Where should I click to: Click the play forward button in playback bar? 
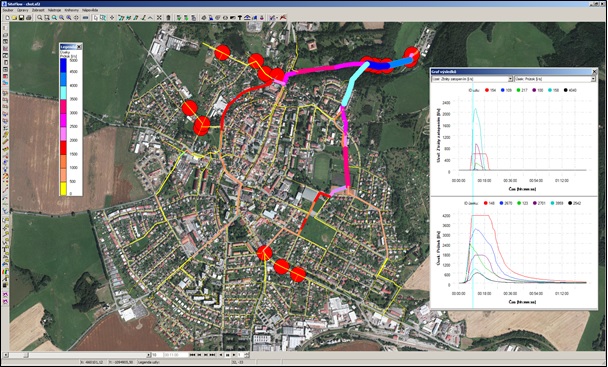(234, 355)
